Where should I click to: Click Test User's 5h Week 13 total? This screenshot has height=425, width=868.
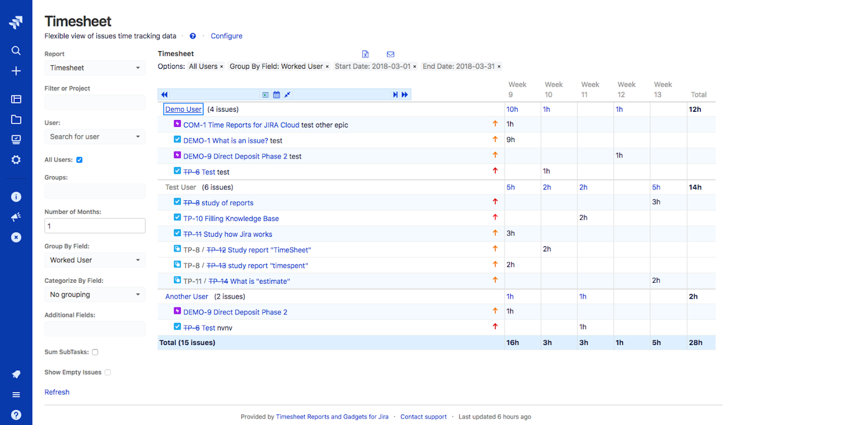tap(656, 187)
